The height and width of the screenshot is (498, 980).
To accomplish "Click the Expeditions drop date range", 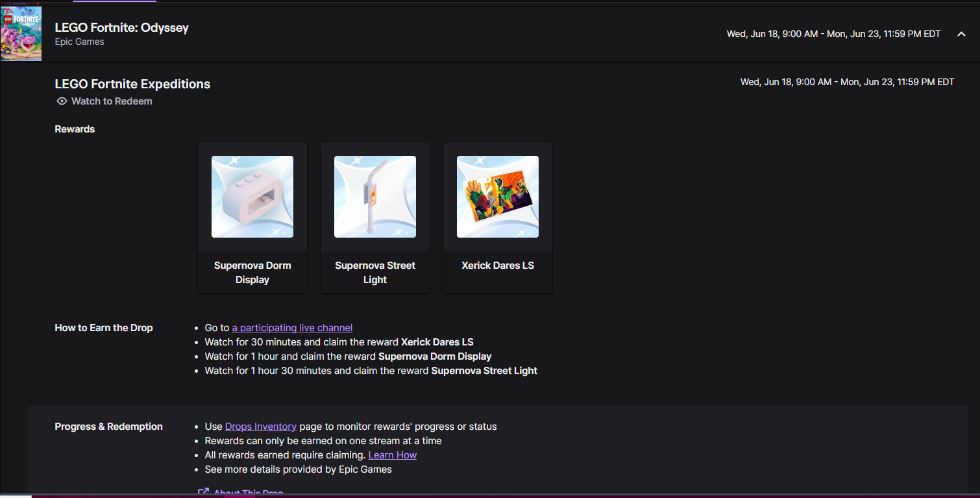I will coord(847,82).
